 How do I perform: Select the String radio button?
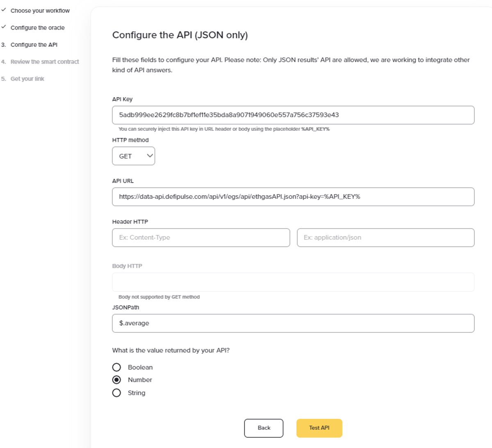pyautogui.click(x=116, y=393)
